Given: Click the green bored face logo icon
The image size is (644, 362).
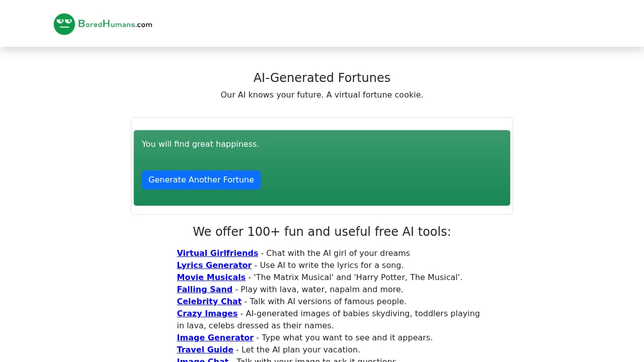Looking at the screenshot, I should [x=64, y=24].
